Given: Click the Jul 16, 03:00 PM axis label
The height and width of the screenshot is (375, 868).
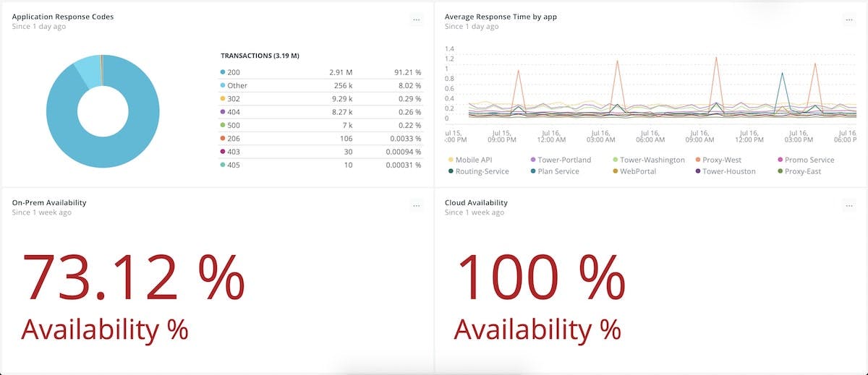Looking at the screenshot, I should click(x=799, y=137).
